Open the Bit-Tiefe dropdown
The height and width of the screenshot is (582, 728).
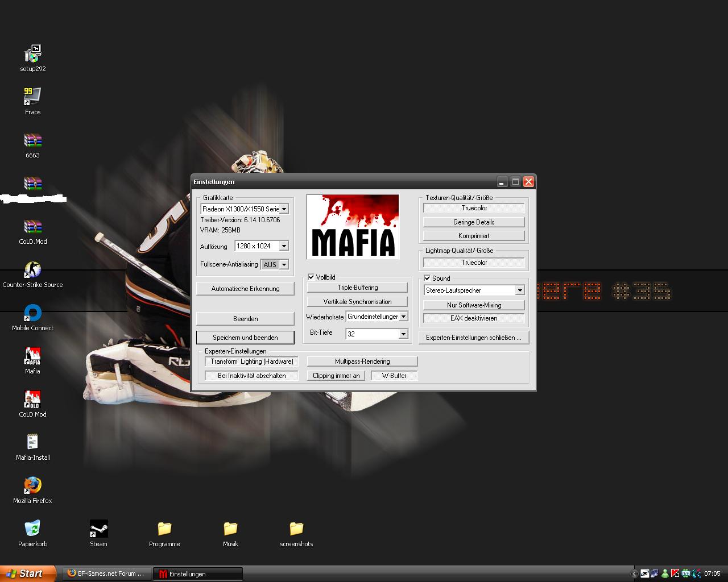(377, 334)
